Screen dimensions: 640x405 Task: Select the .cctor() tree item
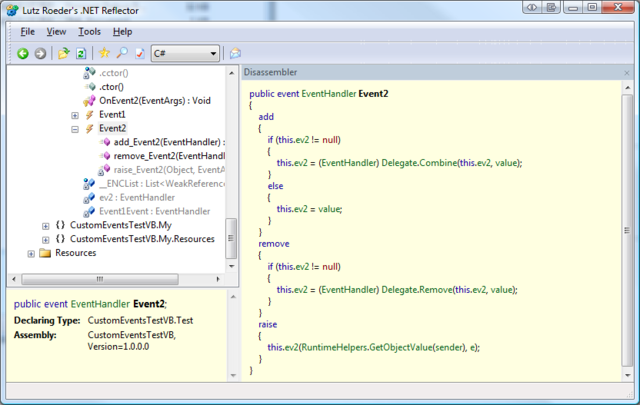click(113, 73)
